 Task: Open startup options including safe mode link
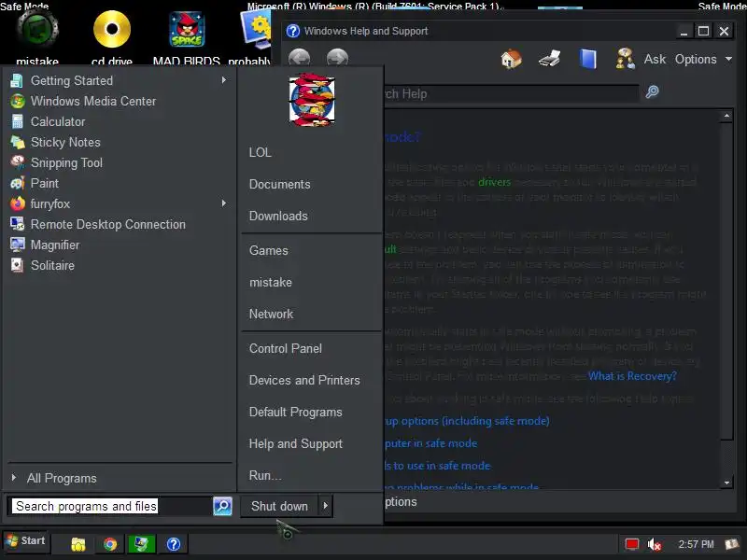[468, 422]
